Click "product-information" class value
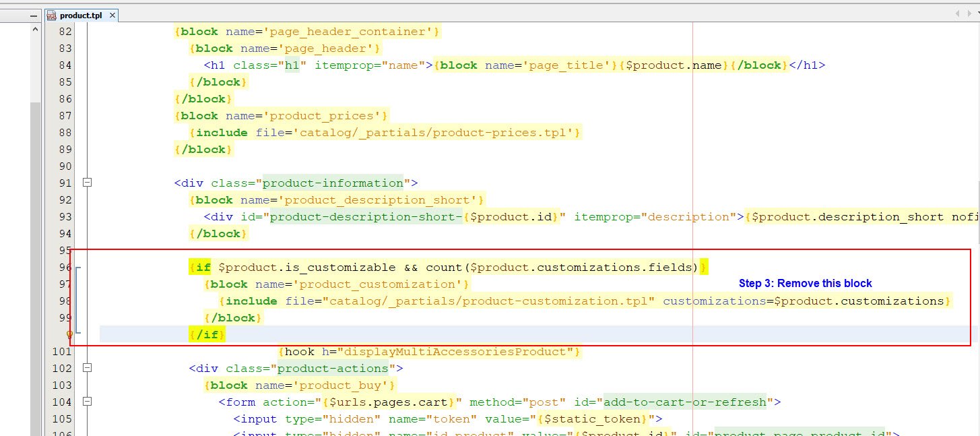 point(333,183)
